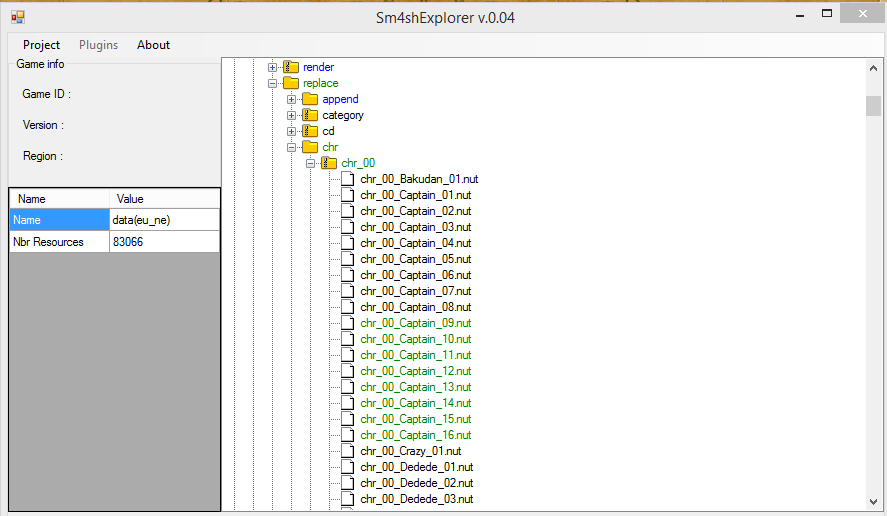Click file icon of chr_00_Captain_03.nut
Image resolution: width=887 pixels, height=516 pixels.
pos(348,227)
